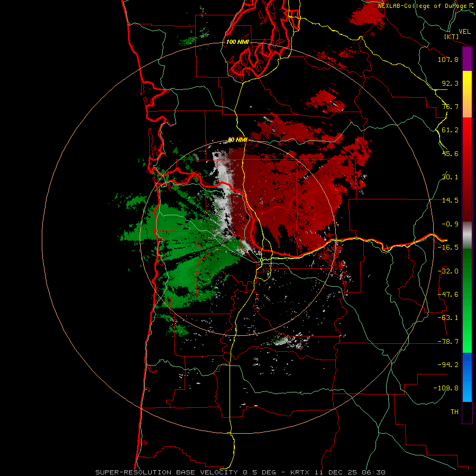
Task: Click the VEL scale title
Action: point(464,32)
